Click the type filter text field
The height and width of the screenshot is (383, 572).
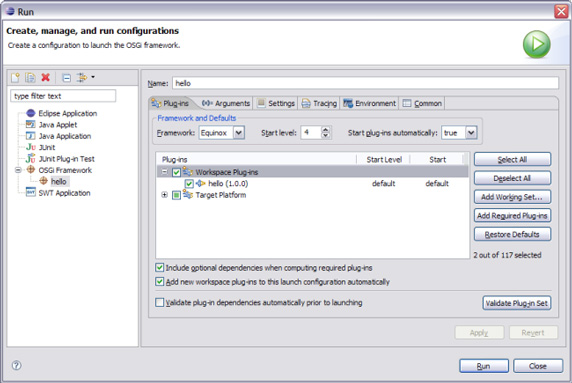(x=63, y=96)
